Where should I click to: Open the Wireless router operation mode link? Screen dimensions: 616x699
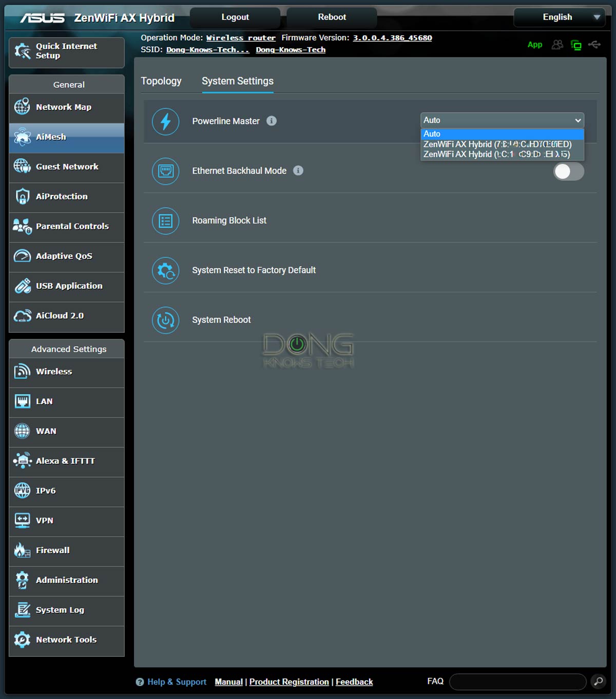(241, 38)
